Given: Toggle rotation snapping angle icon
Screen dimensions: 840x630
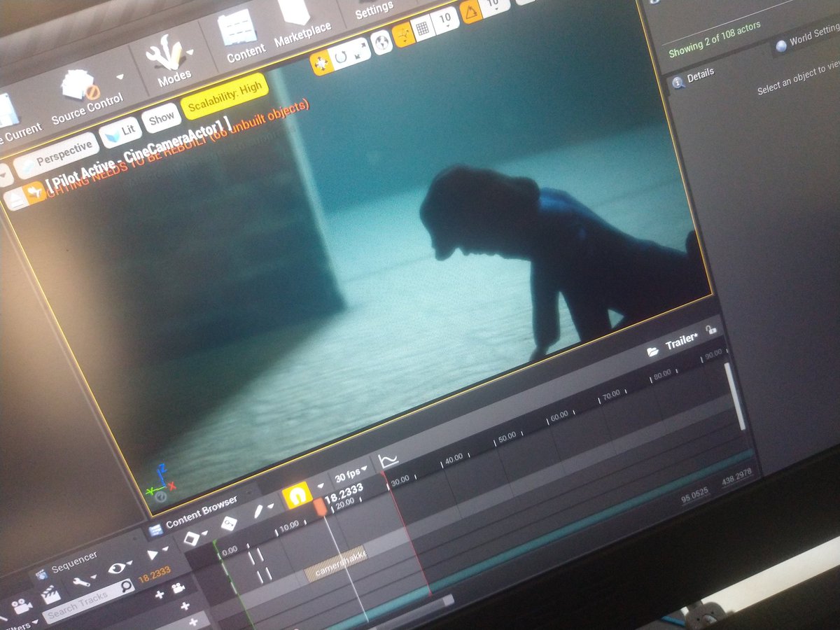Looking at the screenshot, I should 472,11.
